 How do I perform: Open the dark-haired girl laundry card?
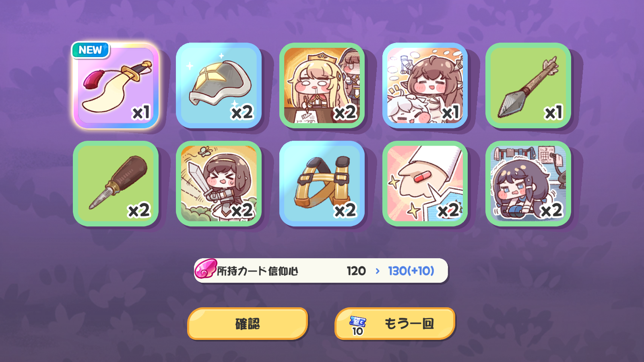click(528, 183)
